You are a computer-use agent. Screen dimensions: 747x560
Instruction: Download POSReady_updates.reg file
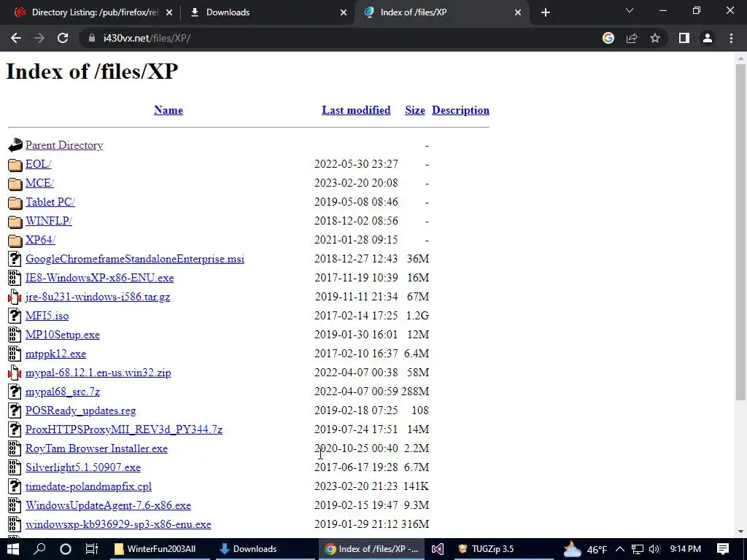(x=80, y=411)
